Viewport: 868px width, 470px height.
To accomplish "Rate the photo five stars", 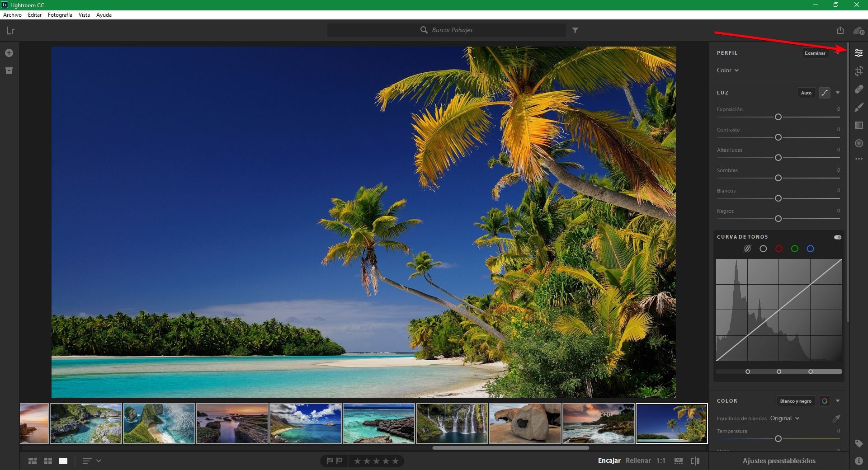I will (396, 461).
